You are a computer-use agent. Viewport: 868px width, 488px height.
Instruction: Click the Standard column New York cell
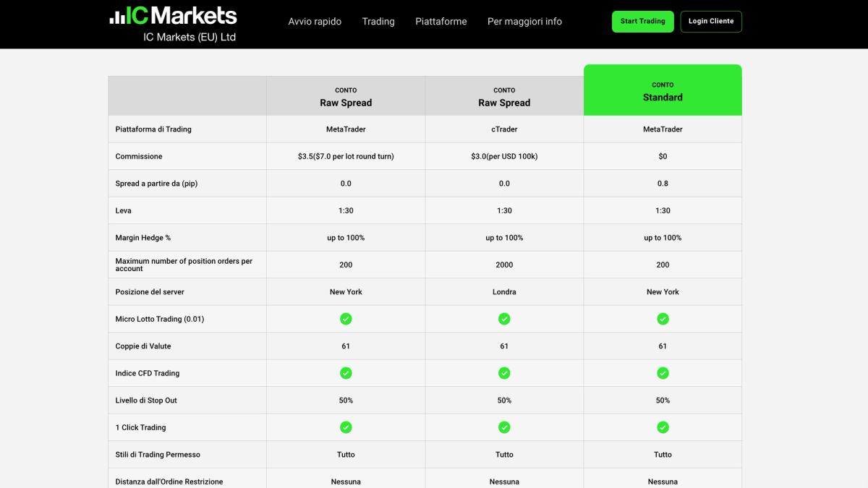[663, 292]
